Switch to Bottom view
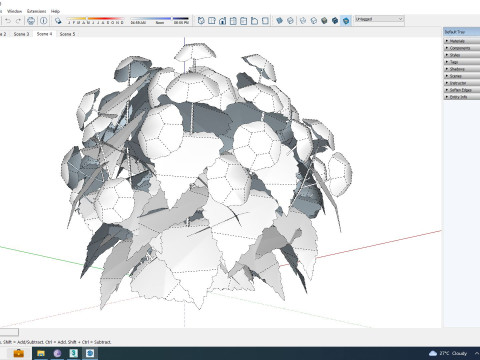480x360 pixels. click(x=265, y=21)
